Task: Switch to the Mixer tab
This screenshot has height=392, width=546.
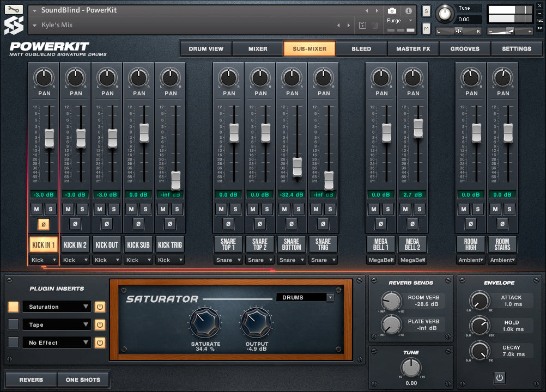Action: click(258, 48)
